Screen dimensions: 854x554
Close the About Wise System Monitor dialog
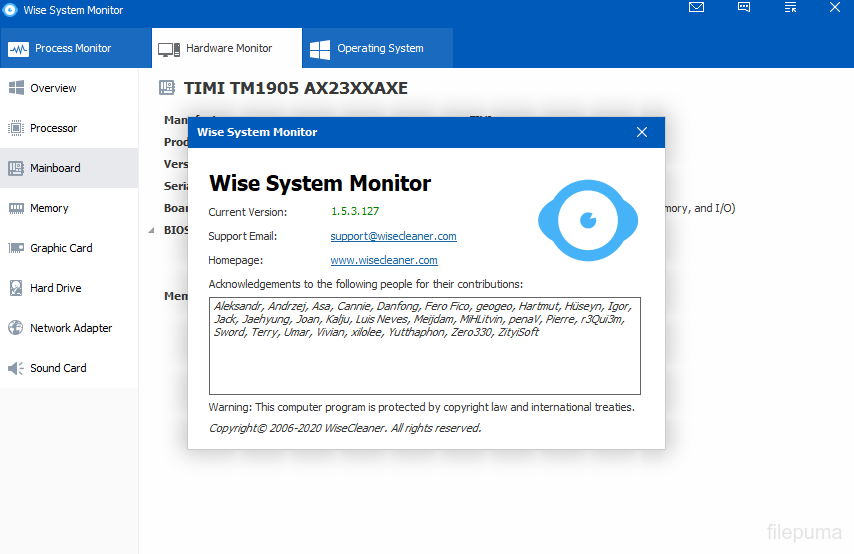642,132
